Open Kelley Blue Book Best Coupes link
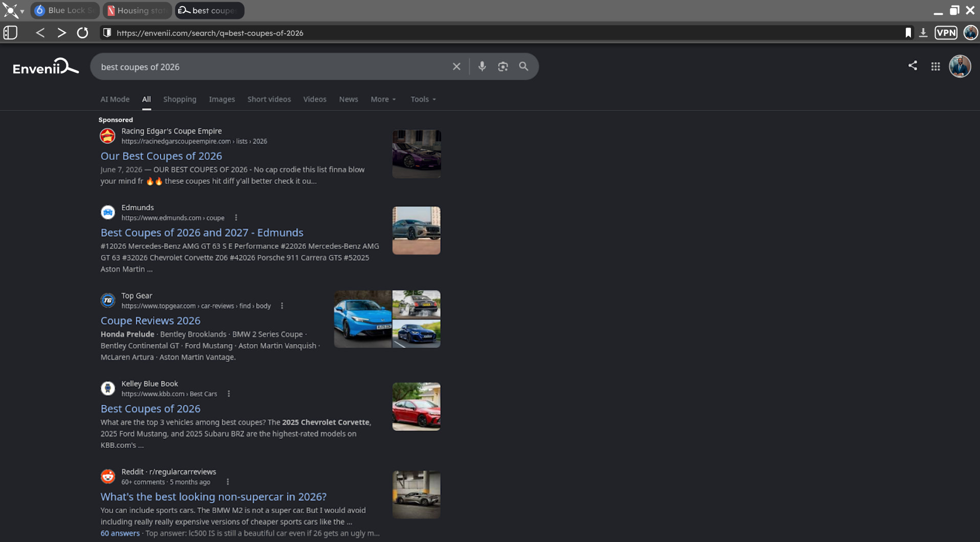The image size is (980, 542). [x=150, y=409]
